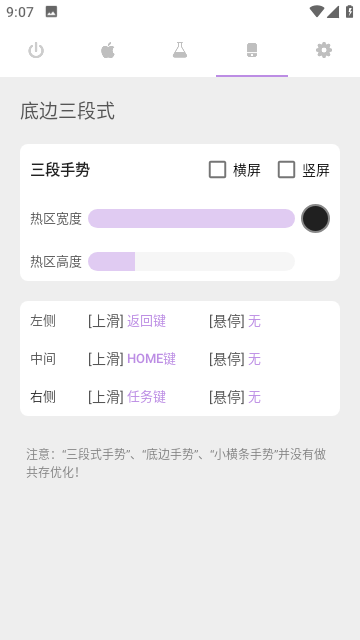Enable the 竖屏 checkbox
Viewport: 360px width, 640px height.
pyautogui.click(x=286, y=170)
